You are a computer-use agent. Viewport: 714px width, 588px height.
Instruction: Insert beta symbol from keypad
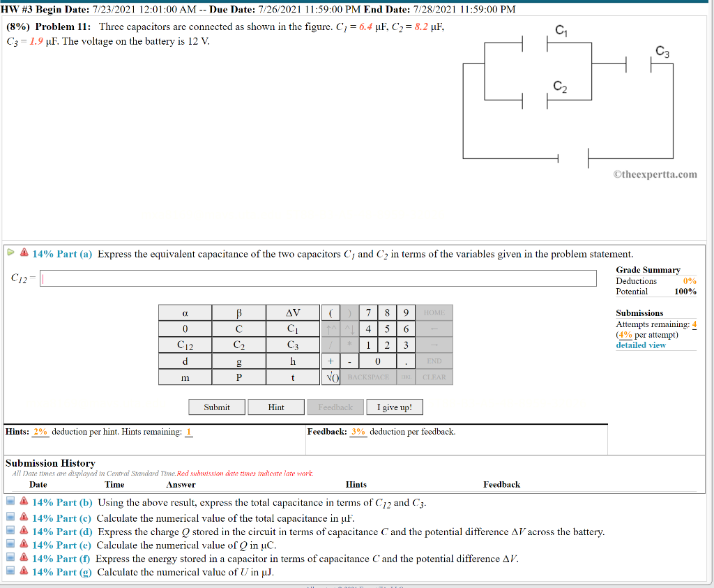pos(238,313)
